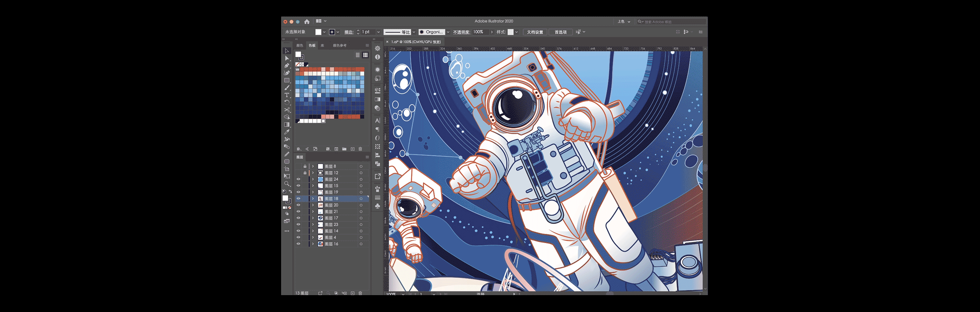Viewport: 980px width, 312px height.
Task: Select the Artboard tool
Action: 287,169
